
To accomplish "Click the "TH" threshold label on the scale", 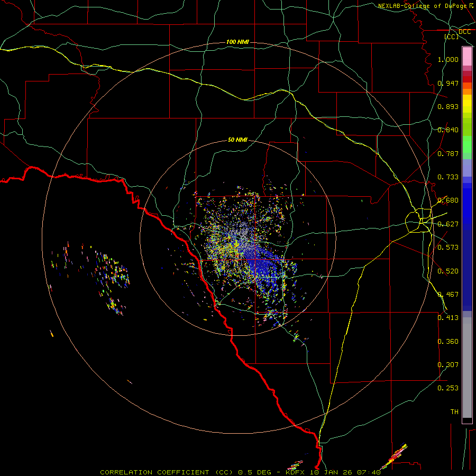I will pyautogui.click(x=454, y=412).
